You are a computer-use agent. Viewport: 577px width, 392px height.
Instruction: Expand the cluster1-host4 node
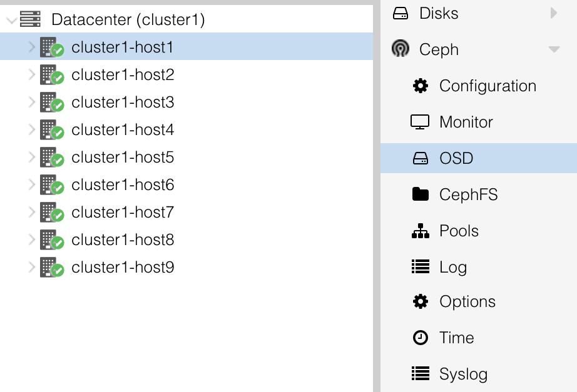click(32, 129)
